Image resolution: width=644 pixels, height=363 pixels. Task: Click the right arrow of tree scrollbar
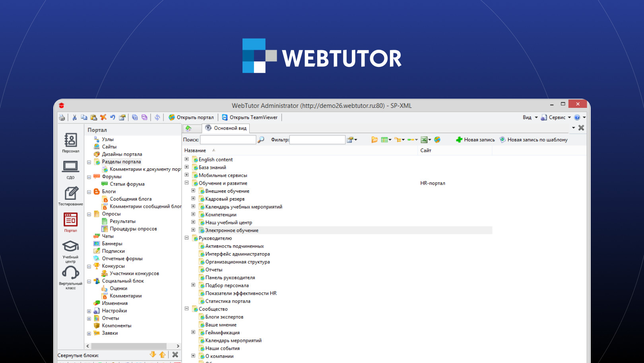(x=178, y=346)
